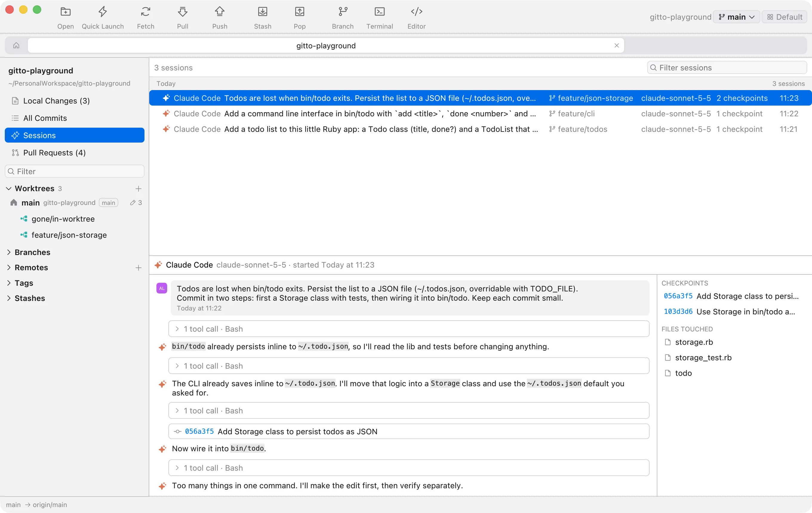
Task: Click the main → origin/main status bar text
Action: click(36, 504)
